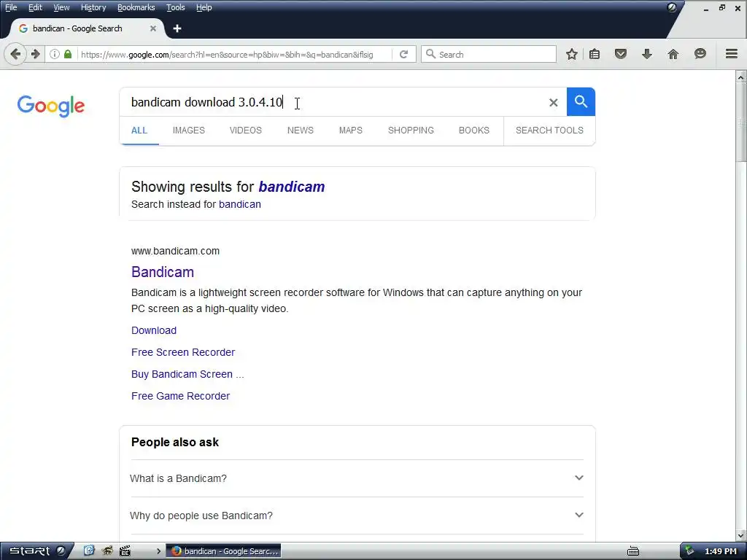Image resolution: width=747 pixels, height=560 pixels.
Task: Open a new tab with plus icon
Action: pos(177,28)
